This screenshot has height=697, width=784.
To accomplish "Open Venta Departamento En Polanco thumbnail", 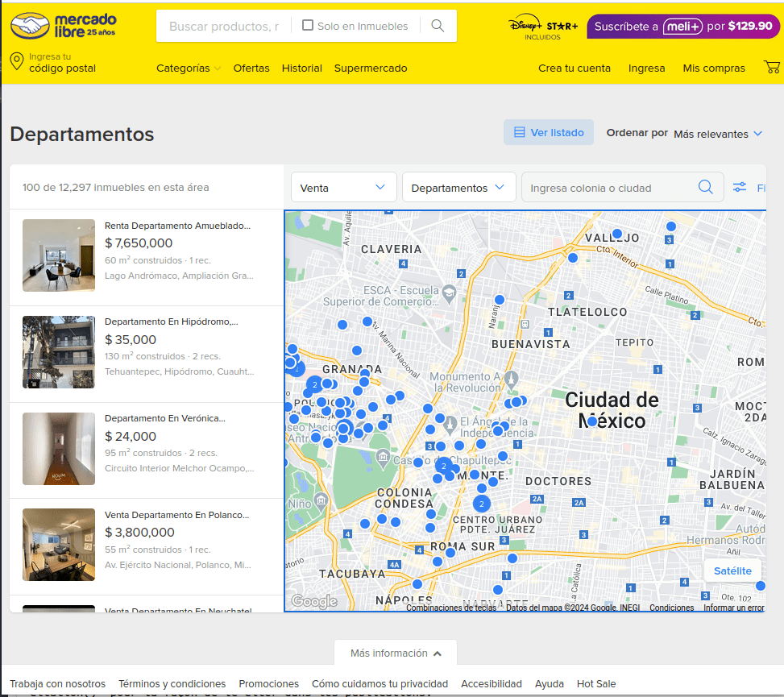I will point(59,545).
